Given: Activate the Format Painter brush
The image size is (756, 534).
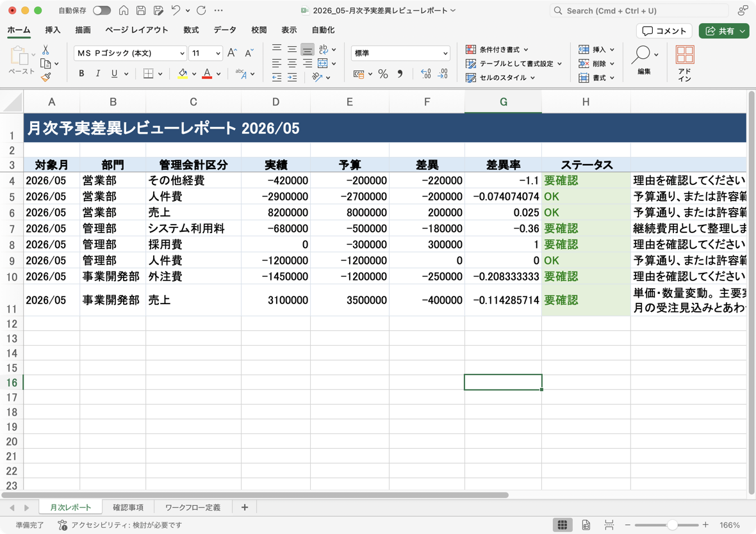Looking at the screenshot, I should pyautogui.click(x=45, y=77).
